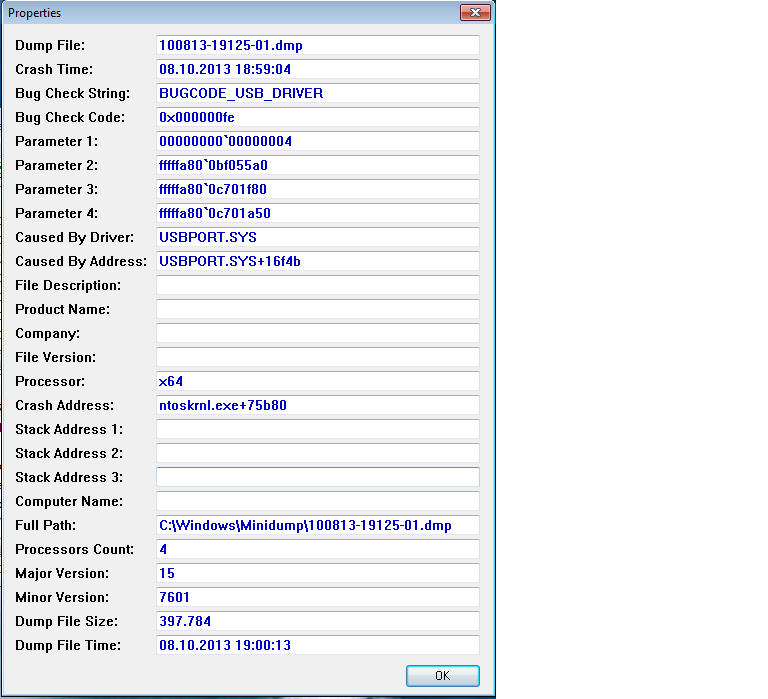This screenshot has width=768, height=699.
Task: Click the empty Computer Name field
Action: pos(318,501)
